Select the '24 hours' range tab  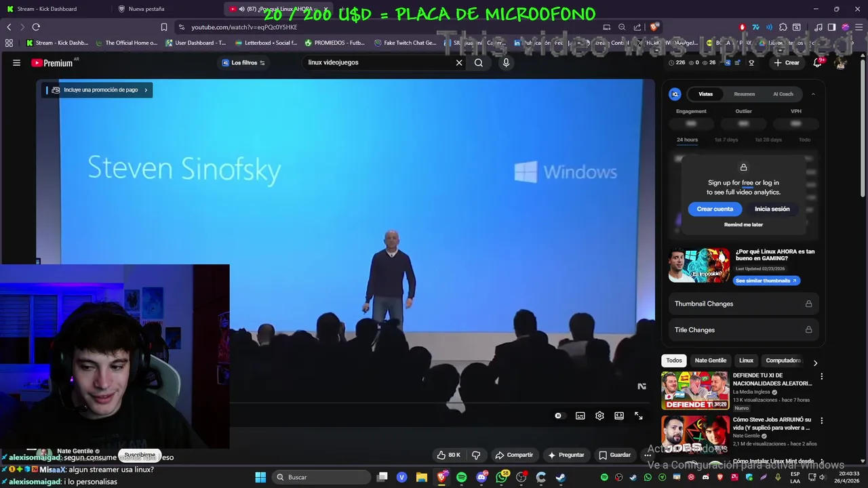coord(687,140)
